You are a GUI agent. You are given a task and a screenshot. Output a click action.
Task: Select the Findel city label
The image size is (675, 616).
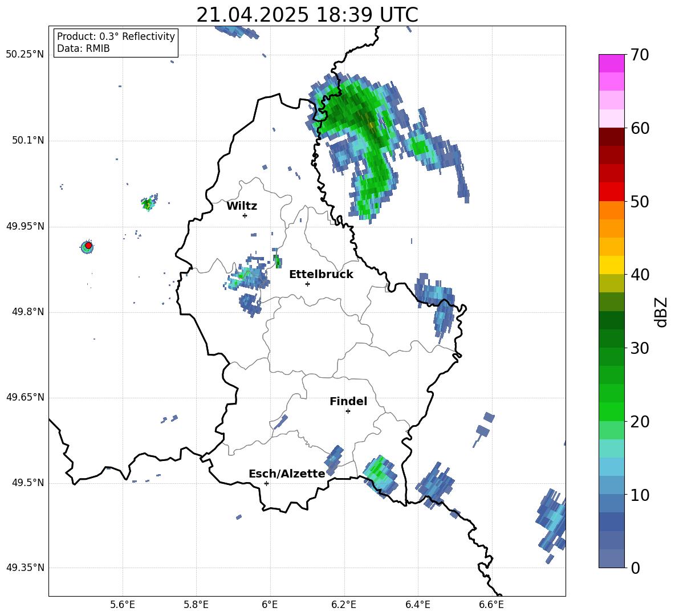click(x=348, y=401)
